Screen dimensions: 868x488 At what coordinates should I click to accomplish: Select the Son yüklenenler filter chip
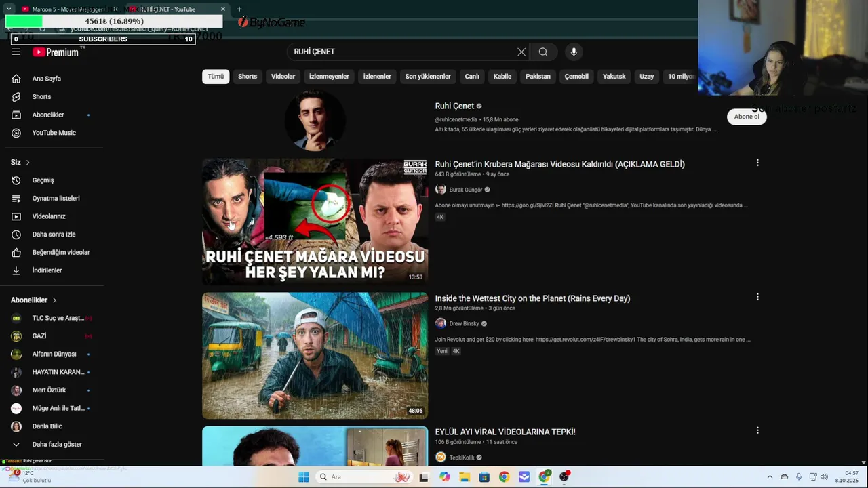pyautogui.click(x=428, y=77)
